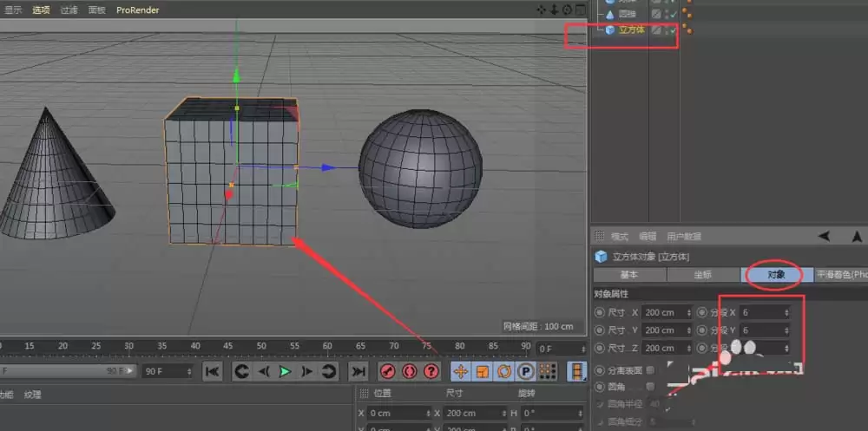Enable the Position keyframe move icon

(459, 371)
